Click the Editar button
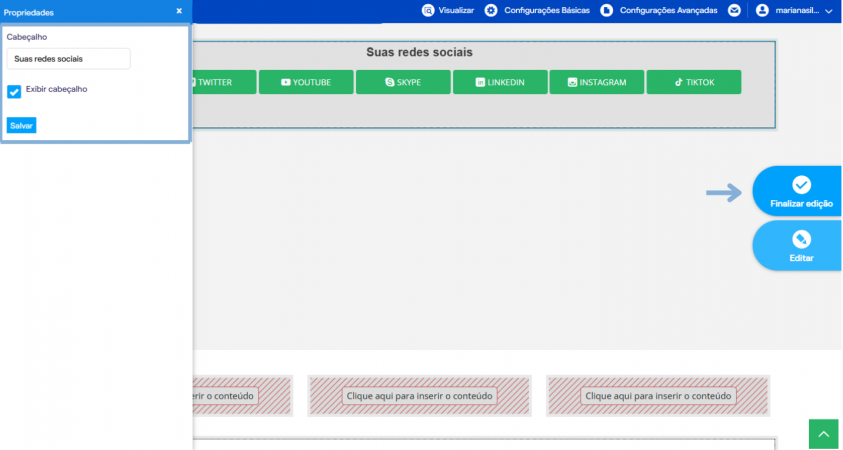This screenshot has height=450, width=843. point(797,245)
